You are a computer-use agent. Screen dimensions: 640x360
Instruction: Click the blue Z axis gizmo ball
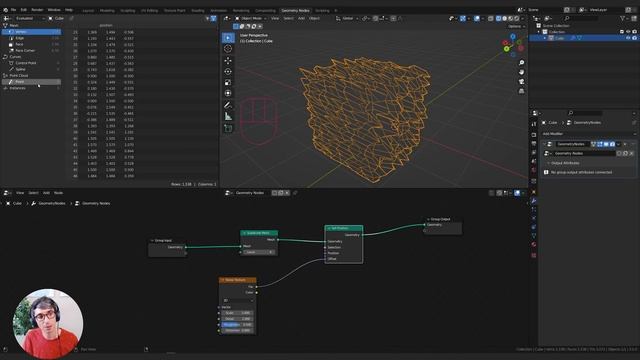tap(513, 37)
